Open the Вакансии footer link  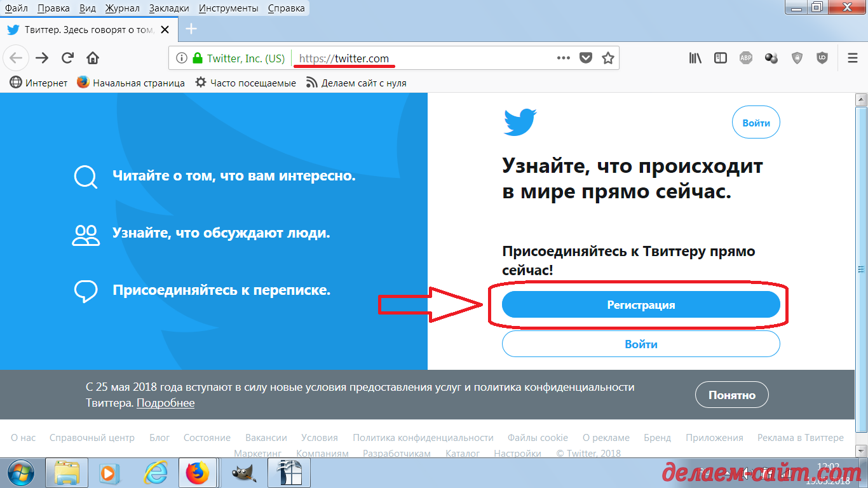pyautogui.click(x=266, y=438)
